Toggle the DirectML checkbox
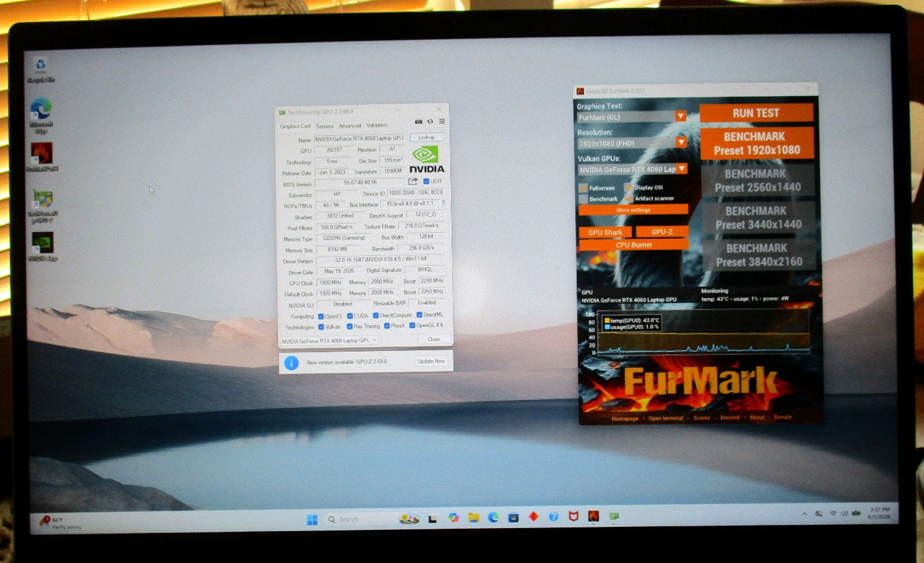Image resolution: width=924 pixels, height=563 pixels. (x=419, y=315)
